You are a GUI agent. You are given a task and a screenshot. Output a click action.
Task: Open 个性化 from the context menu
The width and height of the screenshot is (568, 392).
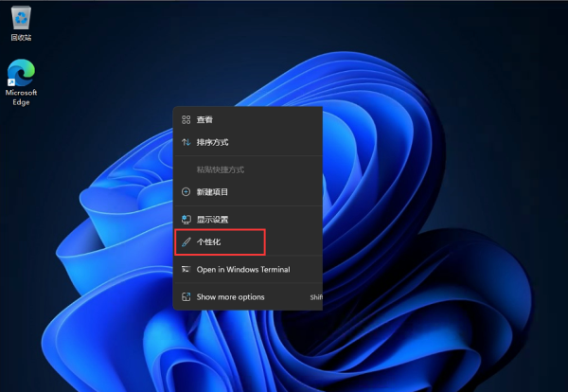208,242
